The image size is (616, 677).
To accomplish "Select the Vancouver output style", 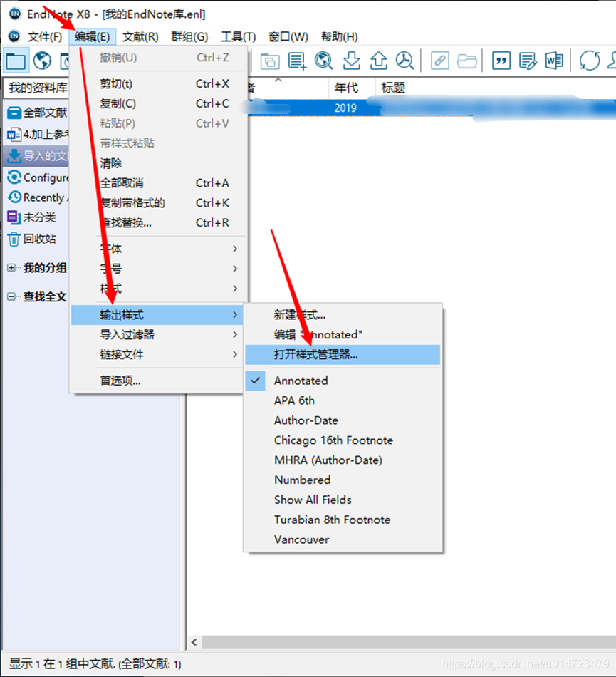I will point(343,539).
